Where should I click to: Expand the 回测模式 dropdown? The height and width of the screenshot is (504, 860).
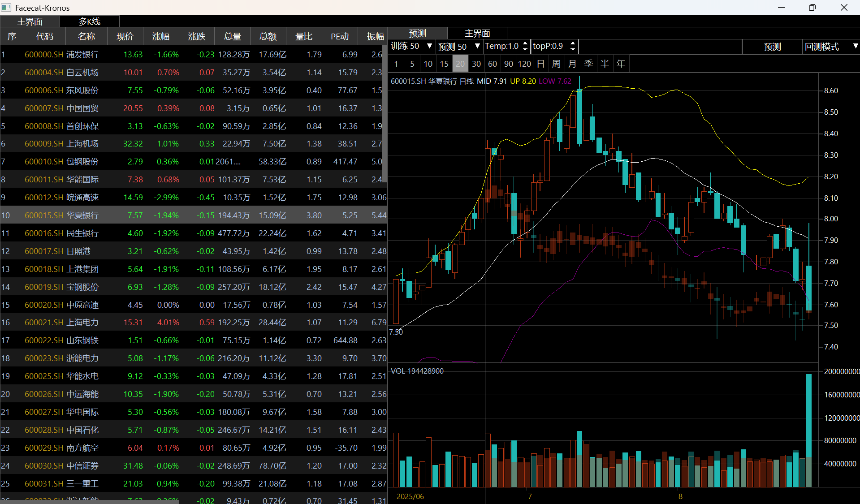point(855,46)
